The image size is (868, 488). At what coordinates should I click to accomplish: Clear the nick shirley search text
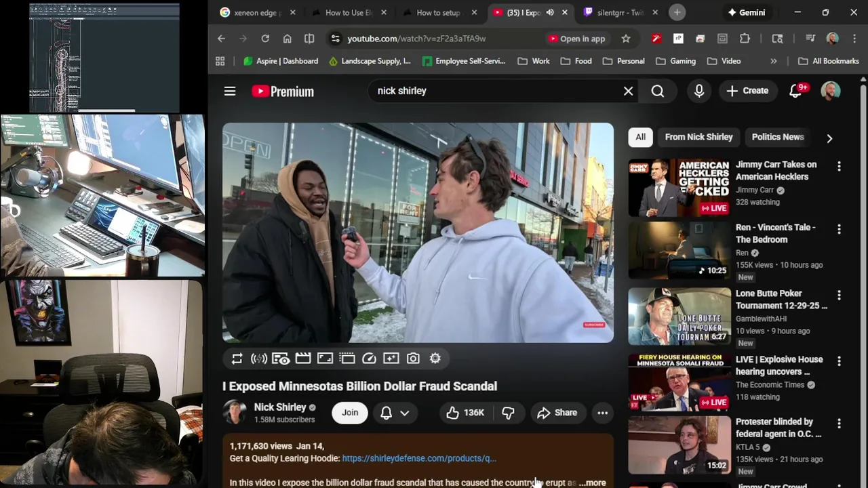[628, 91]
